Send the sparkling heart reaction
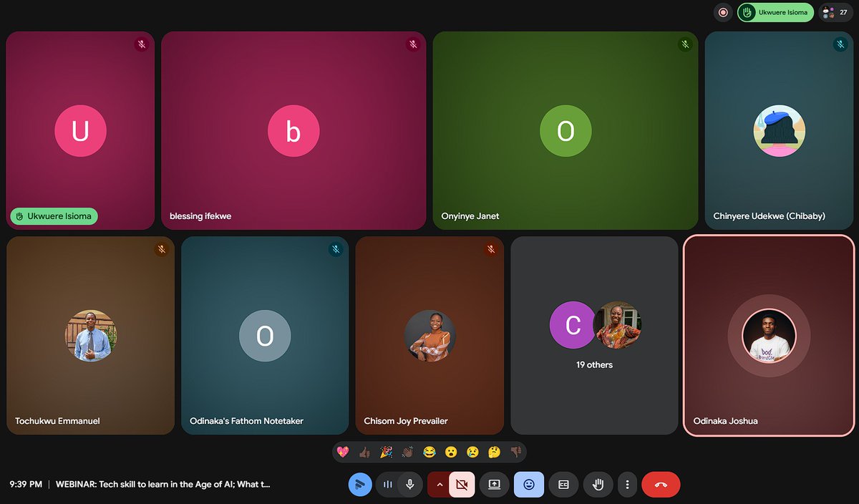The width and height of the screenshot is (859, 504). click(342, 452)
